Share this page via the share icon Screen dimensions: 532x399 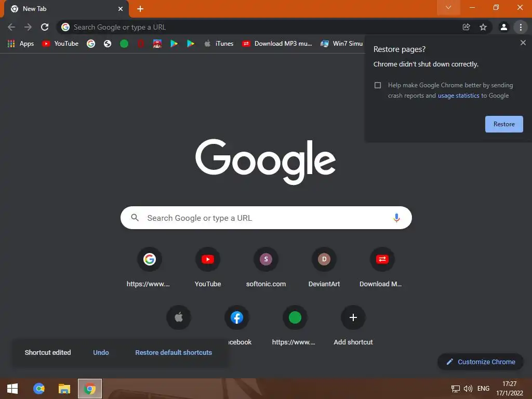pyautogui.click(x=467, y=27)
